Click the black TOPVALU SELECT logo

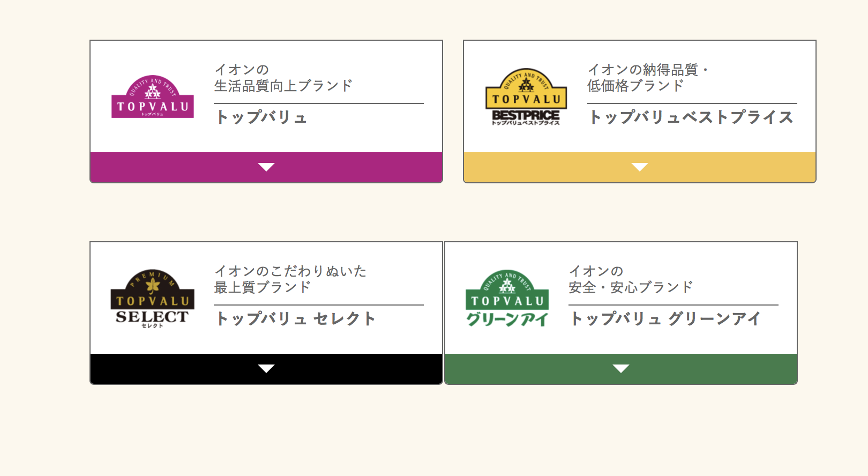point(153,299)
